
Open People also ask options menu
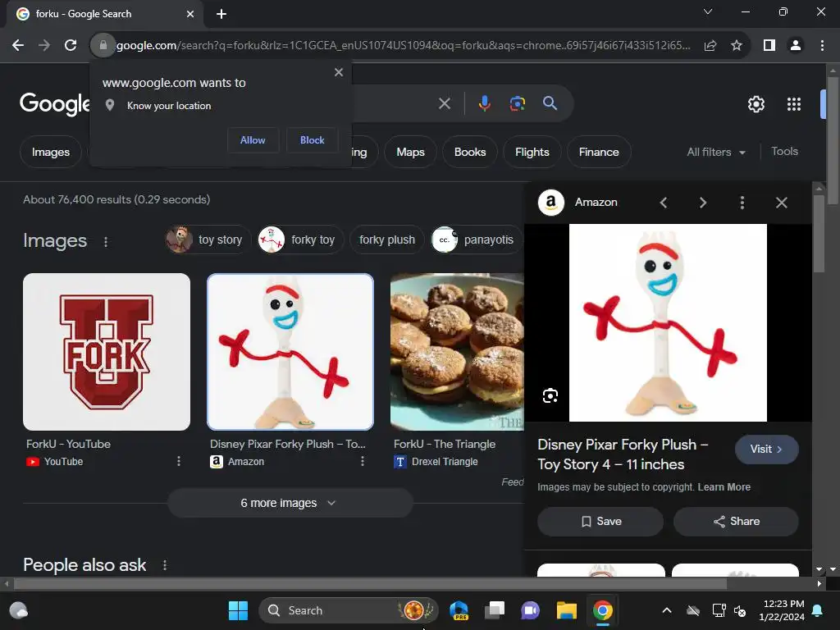[x=164, y=565]
